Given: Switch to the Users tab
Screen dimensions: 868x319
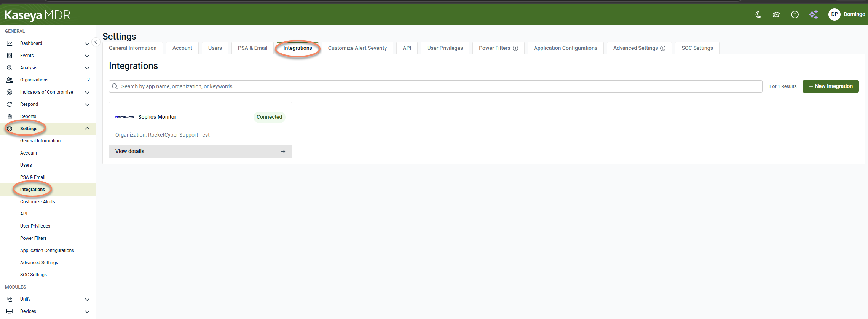Looking at the screenshot, I should pos(215,48).
